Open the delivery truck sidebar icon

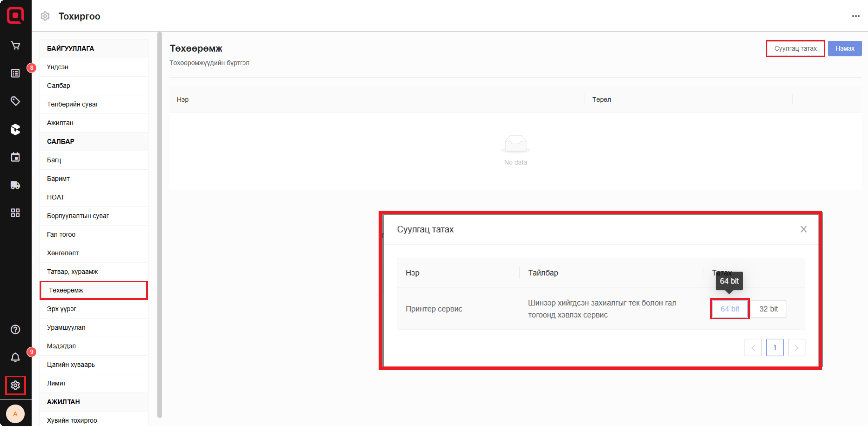pos(15,185)
